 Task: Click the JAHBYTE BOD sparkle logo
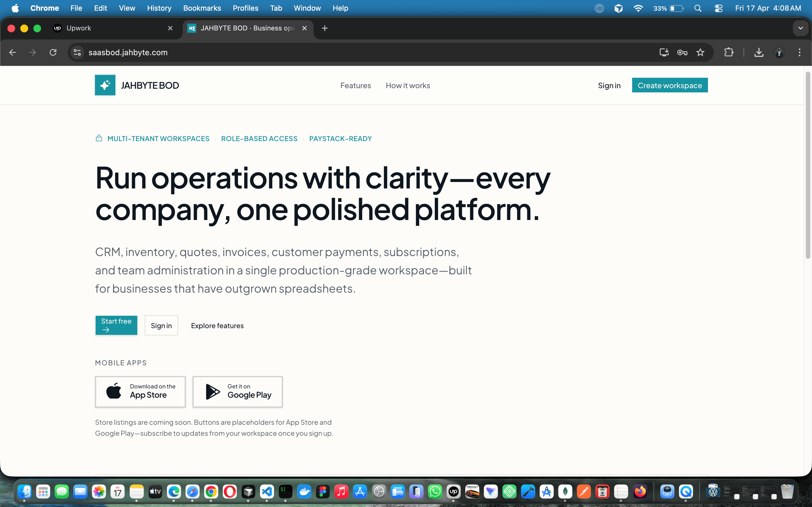[104, 85]
